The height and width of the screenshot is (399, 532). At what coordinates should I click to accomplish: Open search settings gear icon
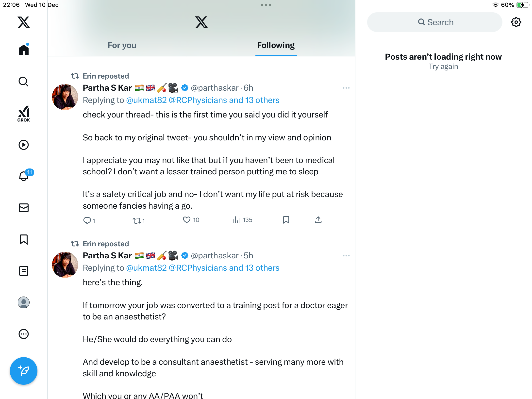516,22
